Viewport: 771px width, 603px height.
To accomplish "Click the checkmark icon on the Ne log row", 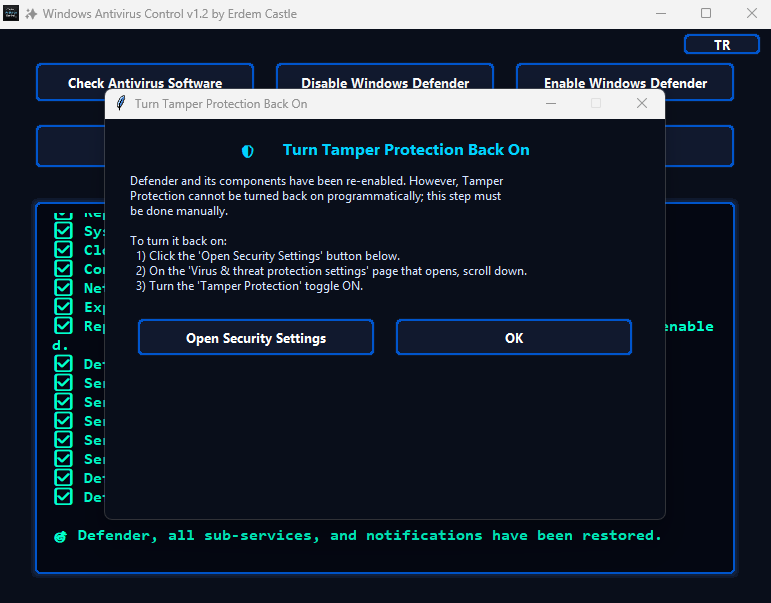I will click(63, 288).
